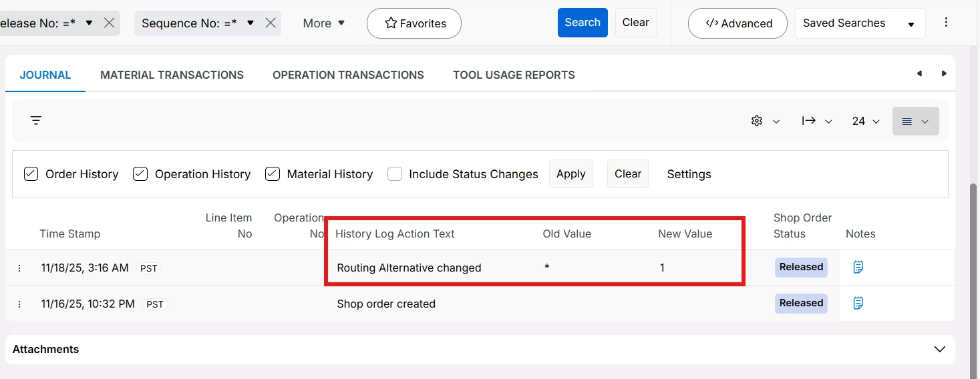Screen dimensions: 980x379
Task: Uncheck the Operation History checkbox
Action: 140,174
